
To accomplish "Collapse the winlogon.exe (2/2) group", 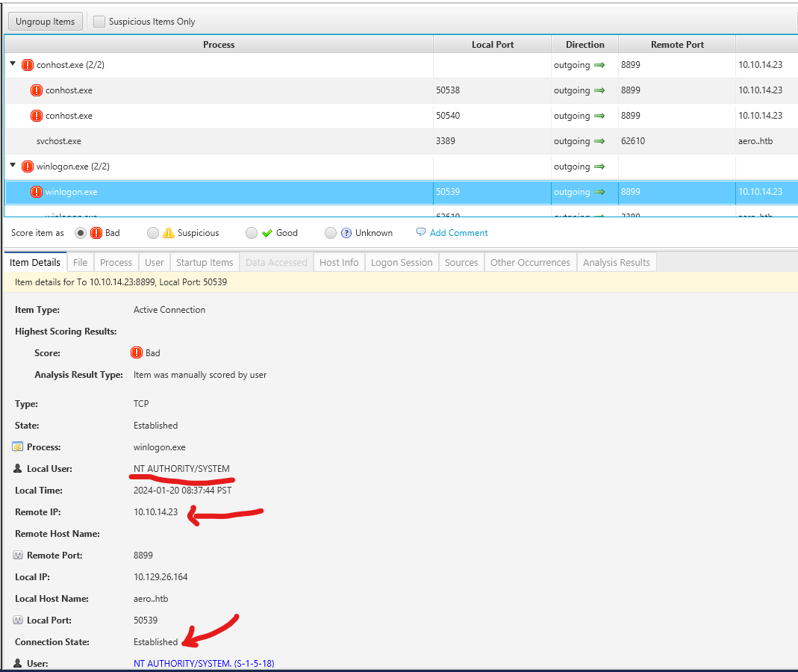I will (13, 166).
